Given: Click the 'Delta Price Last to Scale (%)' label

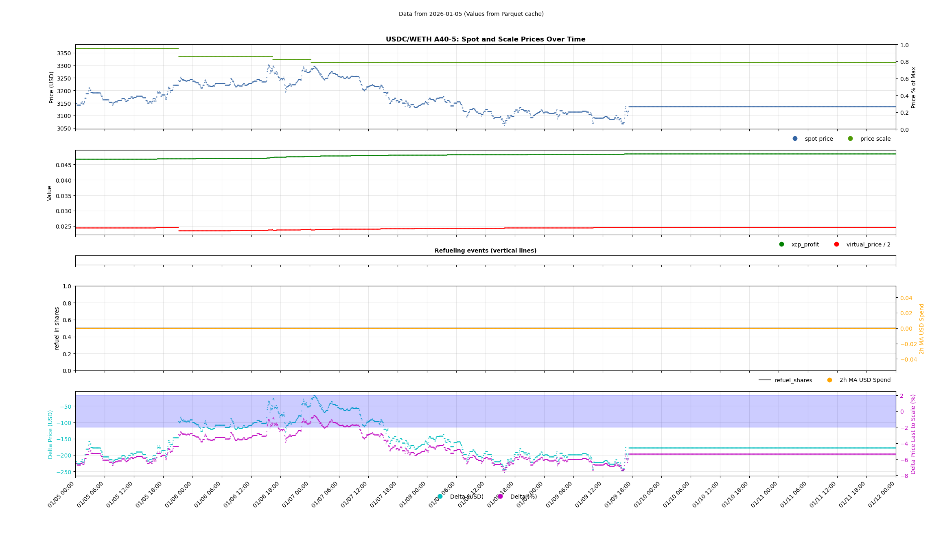Looking at the screenshot, I should pos(913,434).
